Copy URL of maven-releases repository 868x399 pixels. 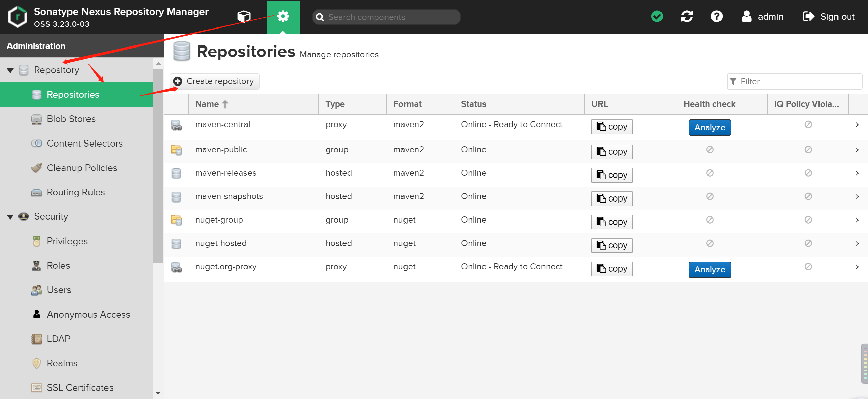click(612, 175)
